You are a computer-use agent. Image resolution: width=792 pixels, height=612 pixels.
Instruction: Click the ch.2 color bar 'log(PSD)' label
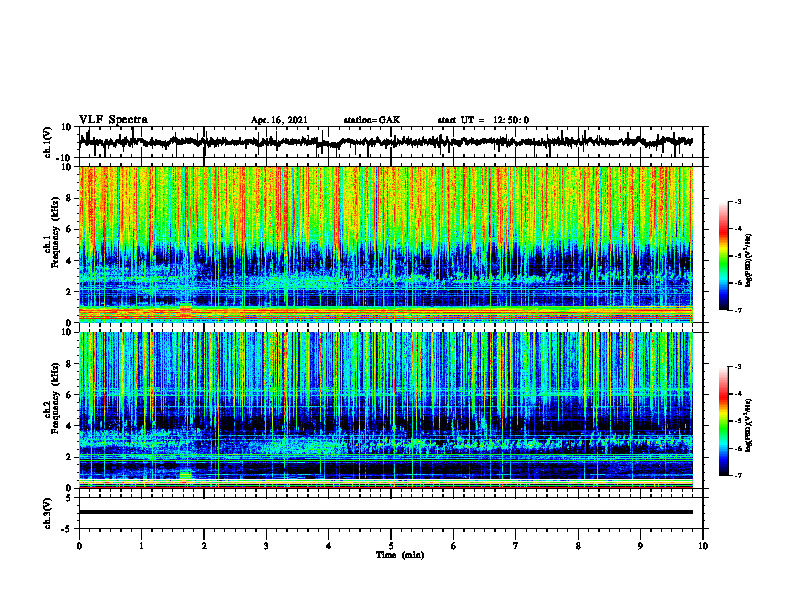pyautogui.click(x=749, y=425)
